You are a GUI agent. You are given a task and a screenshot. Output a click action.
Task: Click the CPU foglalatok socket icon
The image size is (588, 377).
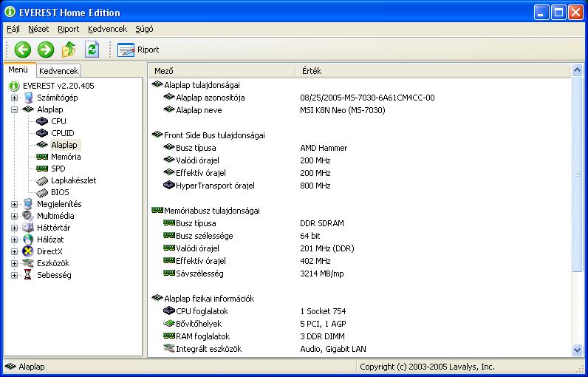click(169, 311)
